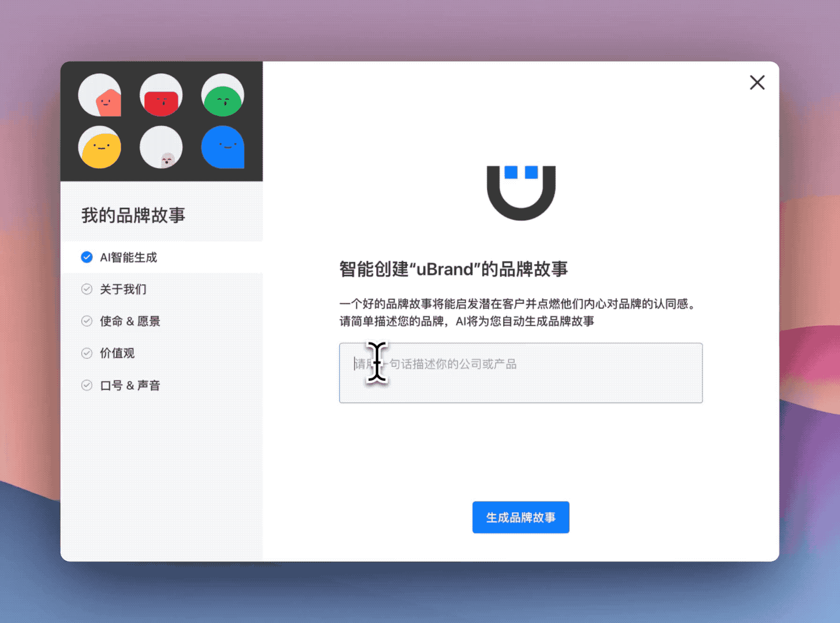Open the 使命 & 愿景 step
Screen dimensions: 840x623
pyautogui.click(x=130, y=321)
